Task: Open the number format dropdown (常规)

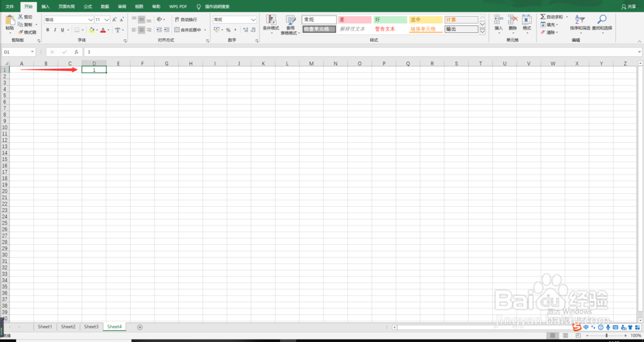Action: [253, 19]
